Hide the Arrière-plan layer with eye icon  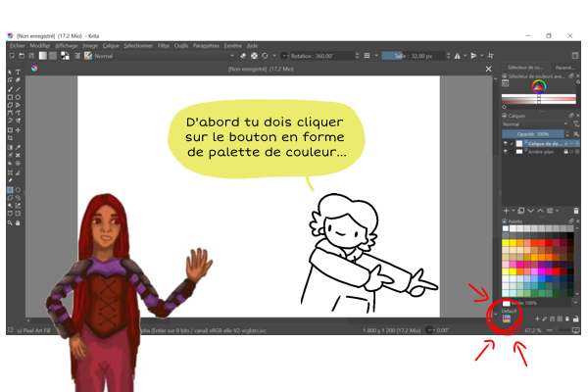[x=507, y=152]
